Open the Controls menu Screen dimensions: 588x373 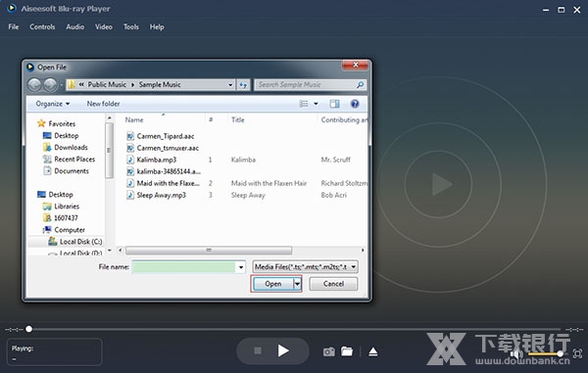[x=42, y=27]
